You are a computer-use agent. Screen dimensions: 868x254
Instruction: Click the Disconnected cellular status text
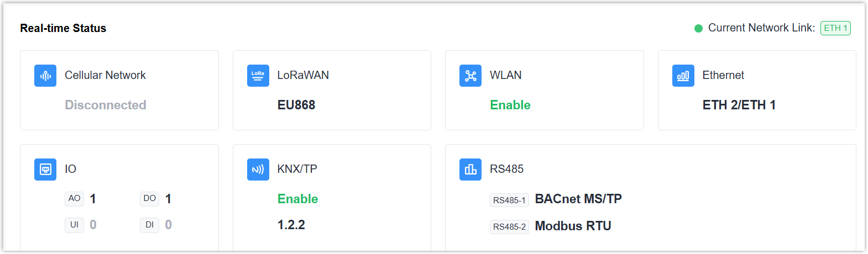106,105
